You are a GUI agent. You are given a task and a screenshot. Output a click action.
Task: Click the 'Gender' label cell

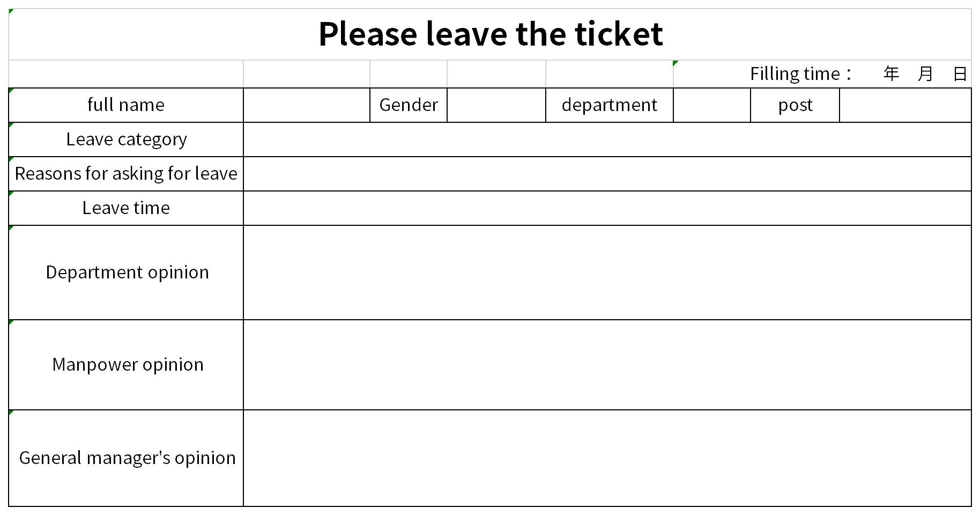[x=409, y=105]
